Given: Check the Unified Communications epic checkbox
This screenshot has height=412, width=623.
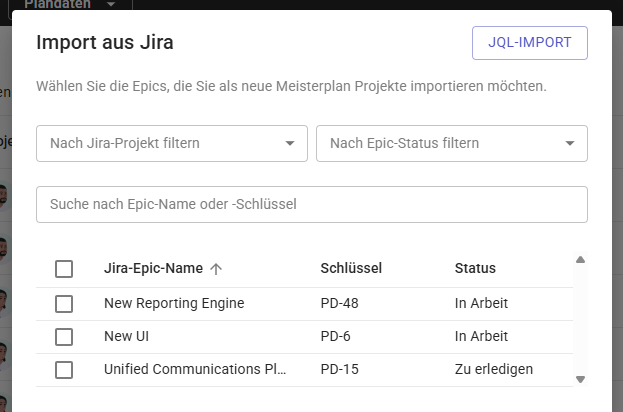Looking at the screenshot, I should click(64, 370).
